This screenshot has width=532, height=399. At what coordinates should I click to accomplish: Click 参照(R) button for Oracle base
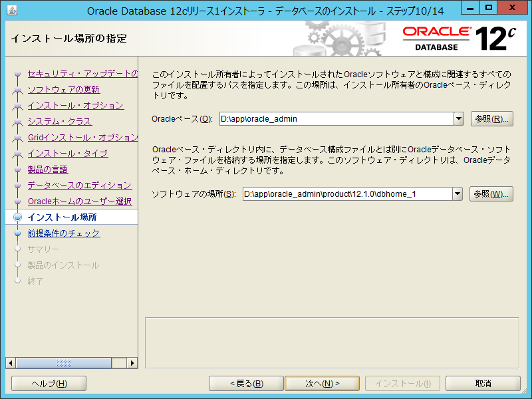pos(492,119)
